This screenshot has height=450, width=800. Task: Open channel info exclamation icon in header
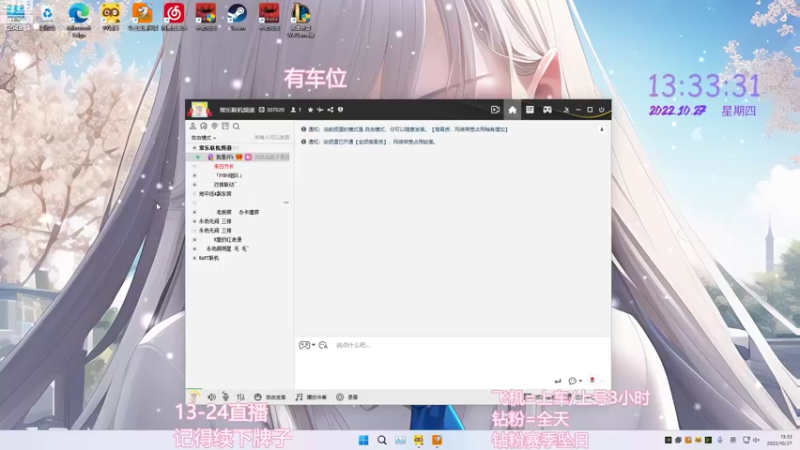click(x=340, y=110)
